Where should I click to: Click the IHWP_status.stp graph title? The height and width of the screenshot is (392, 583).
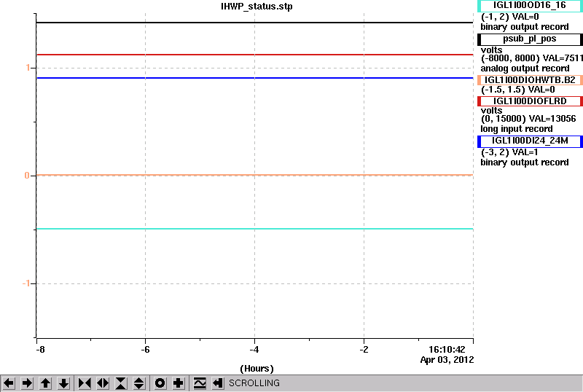(x=257, y=7)
